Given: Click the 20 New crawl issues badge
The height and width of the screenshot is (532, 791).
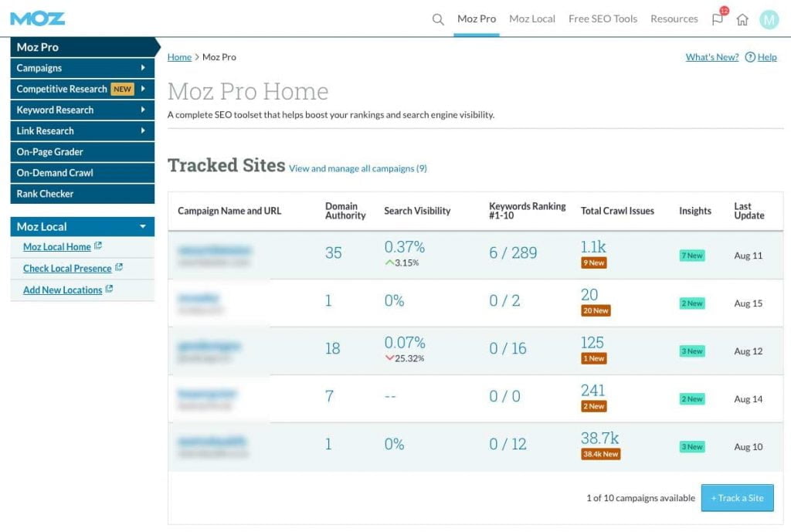Looking at the screenshot, I should tap(596, 310).
